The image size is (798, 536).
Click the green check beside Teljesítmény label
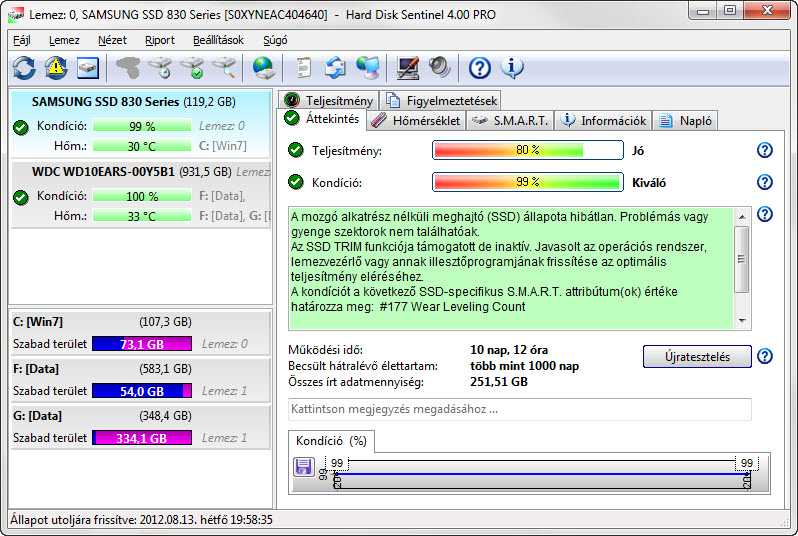[296, 150]
